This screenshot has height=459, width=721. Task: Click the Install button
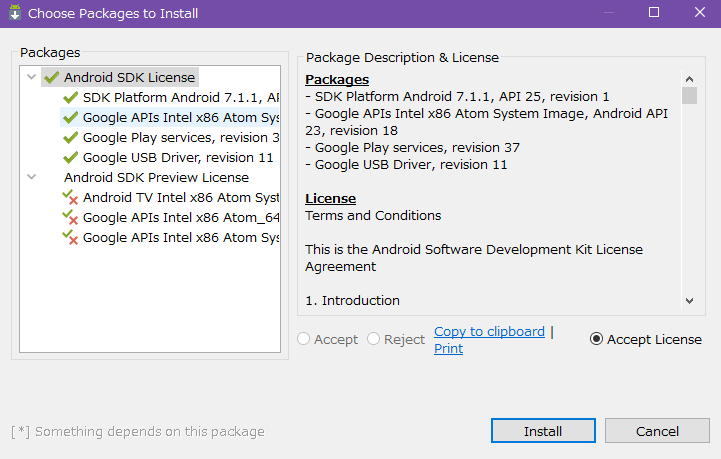(543, 430)
